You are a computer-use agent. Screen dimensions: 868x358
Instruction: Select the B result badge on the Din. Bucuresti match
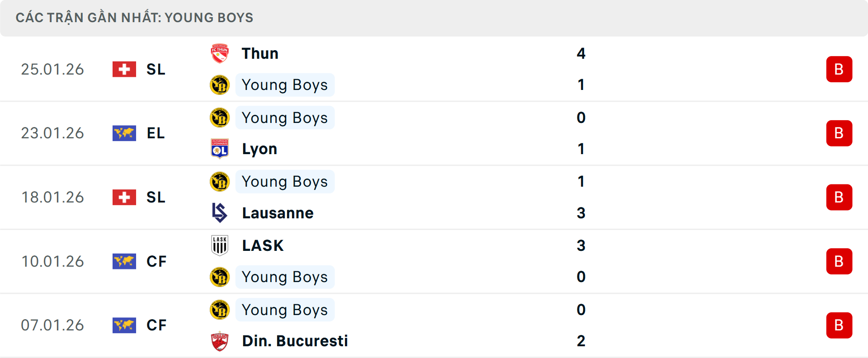tap(840, 325)
